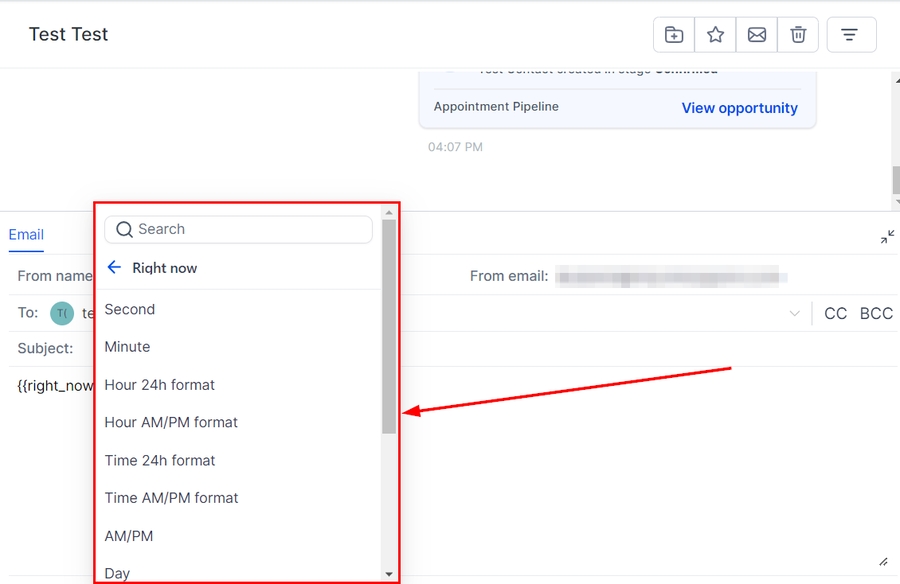Screen dimensions: 900x584
Task: Choose Hour 24h format option
Action: pyautogui.click(x=160, y=385)
